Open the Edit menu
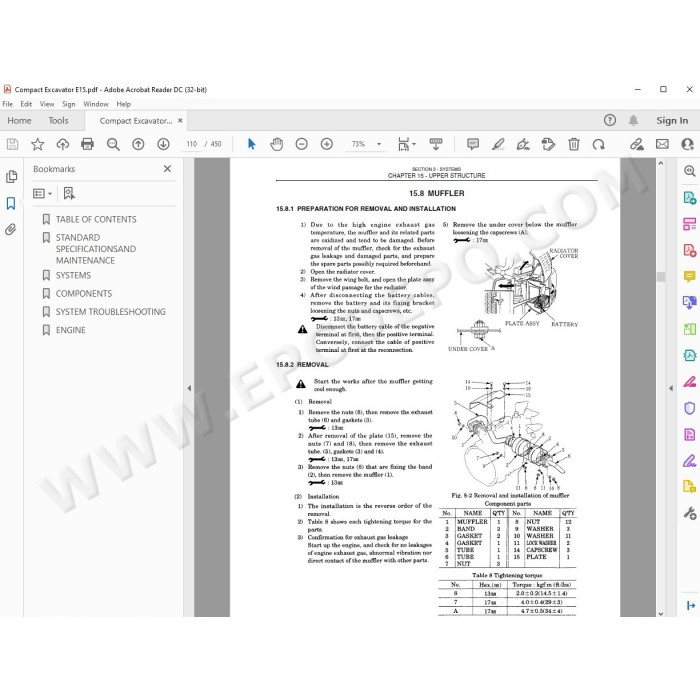The image size is (700, 700). click(26, 104)
